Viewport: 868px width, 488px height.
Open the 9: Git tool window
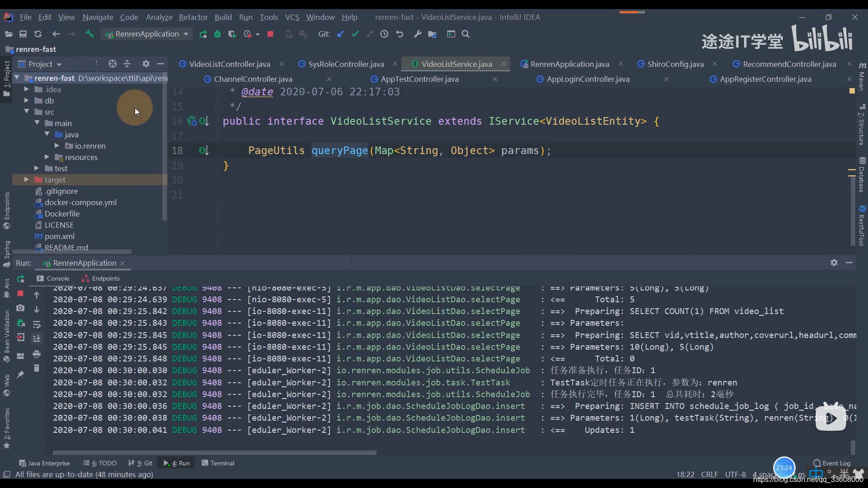coord(140,463)
